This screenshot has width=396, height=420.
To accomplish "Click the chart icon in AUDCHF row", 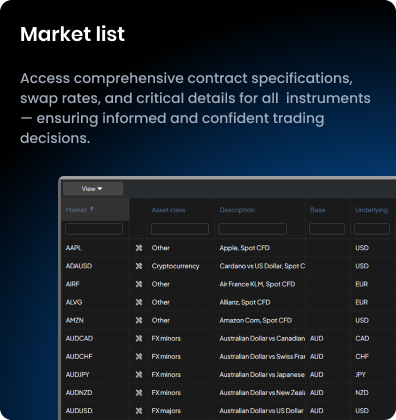I will point(139,356).
